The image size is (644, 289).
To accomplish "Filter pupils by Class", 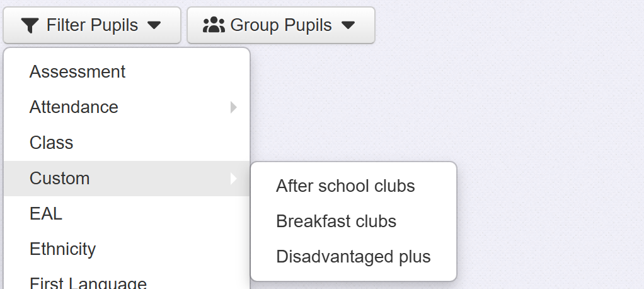I will (x=52, y=143).
